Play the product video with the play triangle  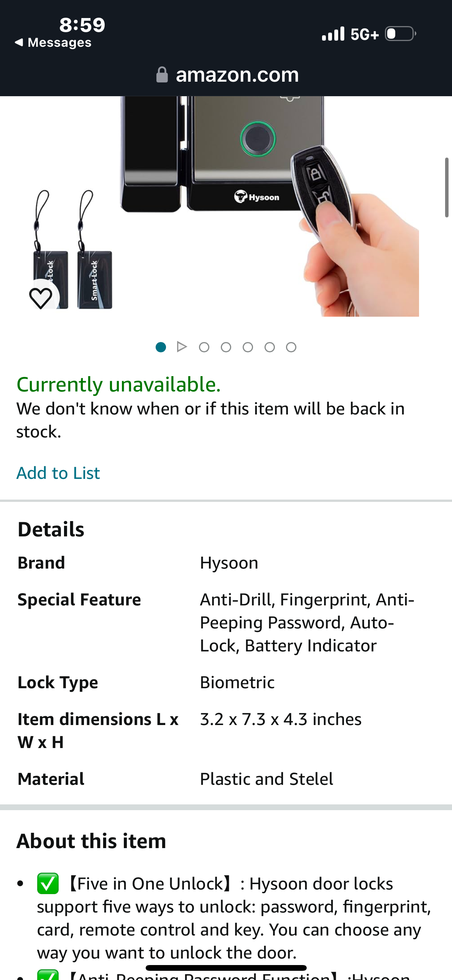click(x=182, y=346)
